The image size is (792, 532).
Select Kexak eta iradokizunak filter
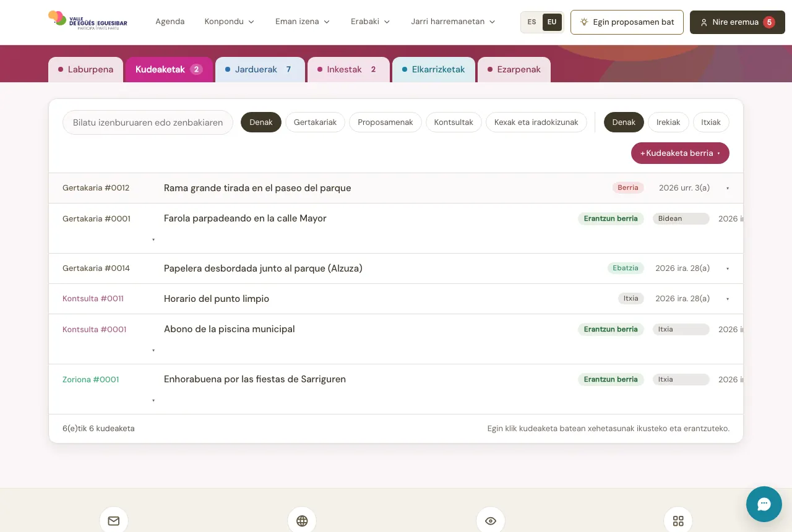point(536,122)
